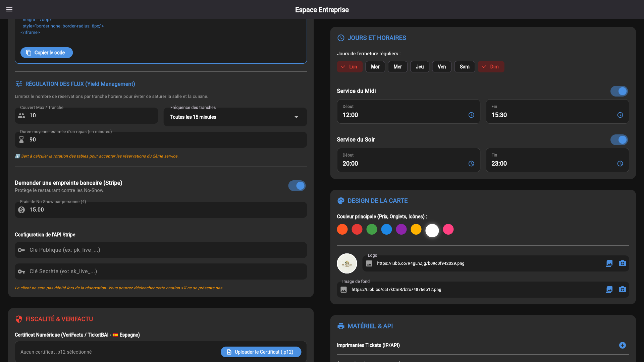Click Uploader le Certificat (.p12) button
The height and width of the screenshot is (362, 644).
(261, 352)
